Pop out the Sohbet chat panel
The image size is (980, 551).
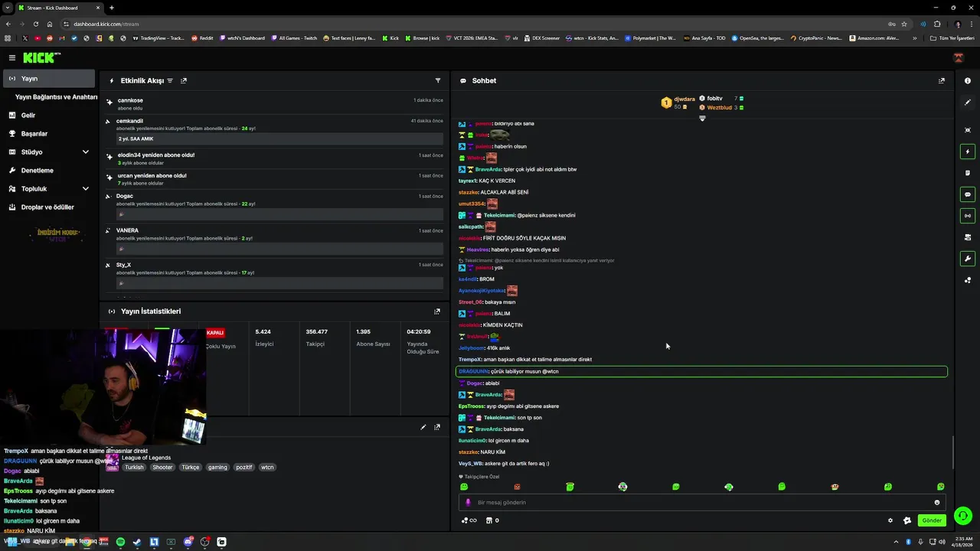tap(942, 80)
